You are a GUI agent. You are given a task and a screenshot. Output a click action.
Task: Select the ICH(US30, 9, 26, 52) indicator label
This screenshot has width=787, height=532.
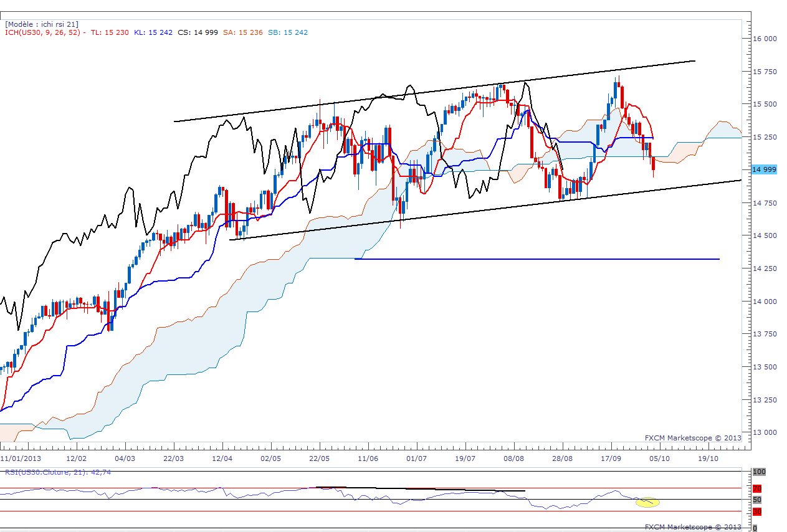click(x=45, y=32)
